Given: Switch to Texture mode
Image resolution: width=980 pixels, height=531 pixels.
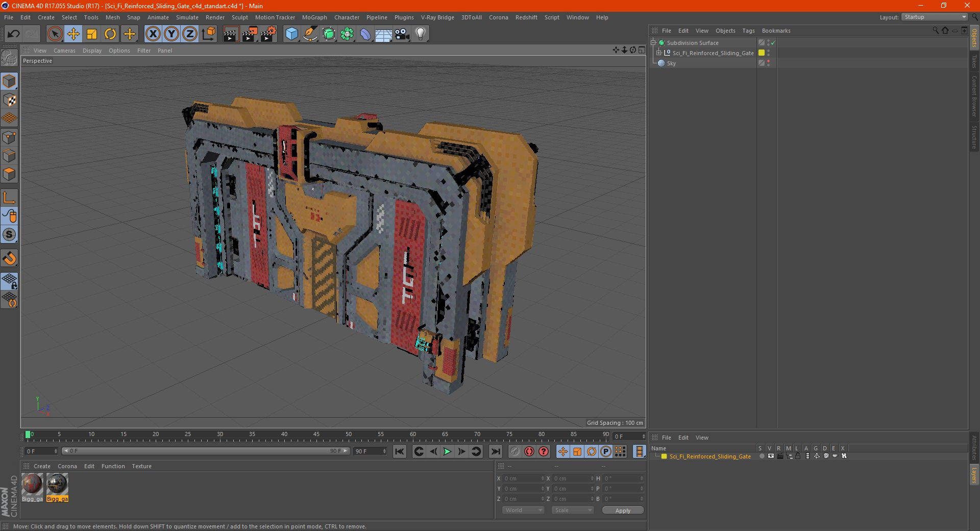Looking at the screenshot, I should (9, 100).
